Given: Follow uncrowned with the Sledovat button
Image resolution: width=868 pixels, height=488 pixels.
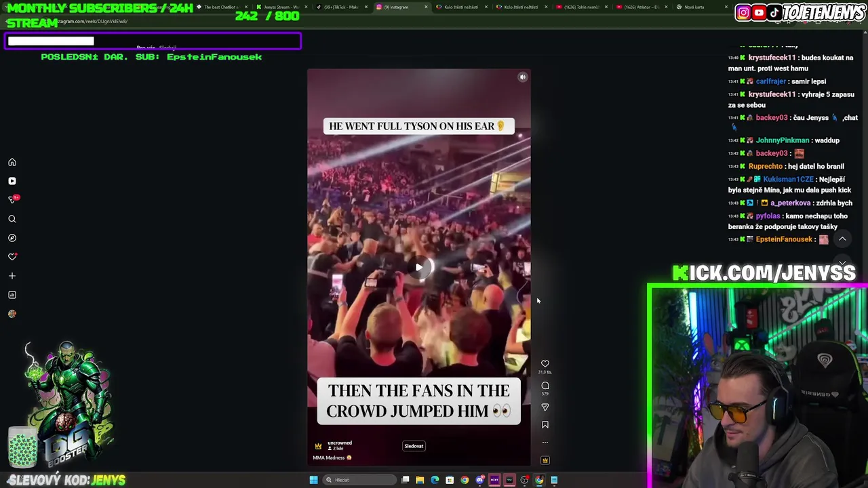Looking at the screenshot, I should click(x=414, y=446).
